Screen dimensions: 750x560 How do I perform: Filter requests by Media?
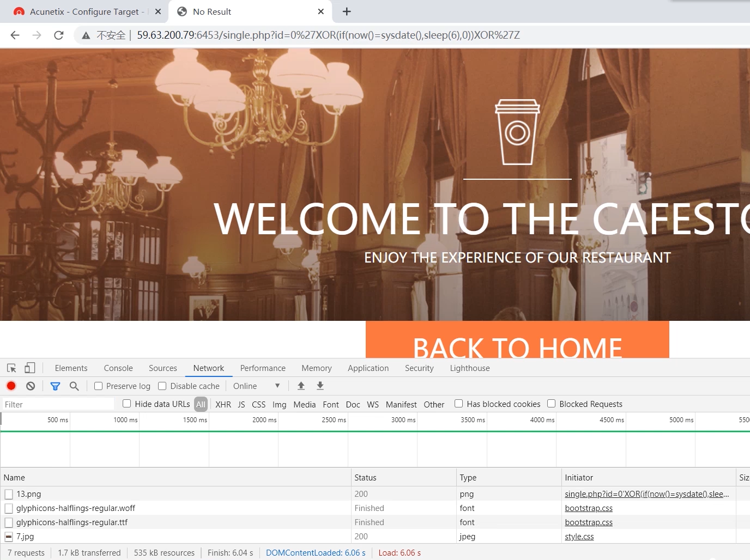click(x=305, y=404)
